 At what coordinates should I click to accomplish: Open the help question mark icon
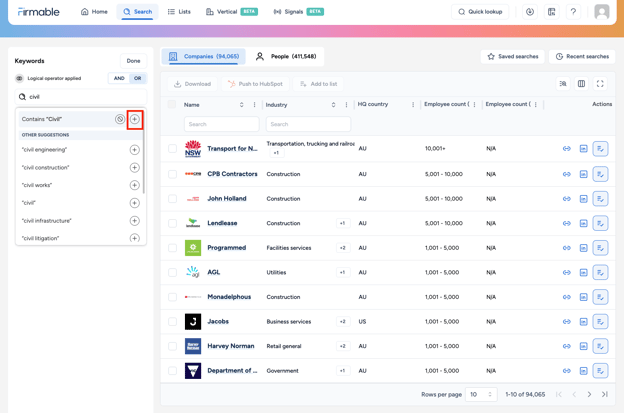[573, 12]
